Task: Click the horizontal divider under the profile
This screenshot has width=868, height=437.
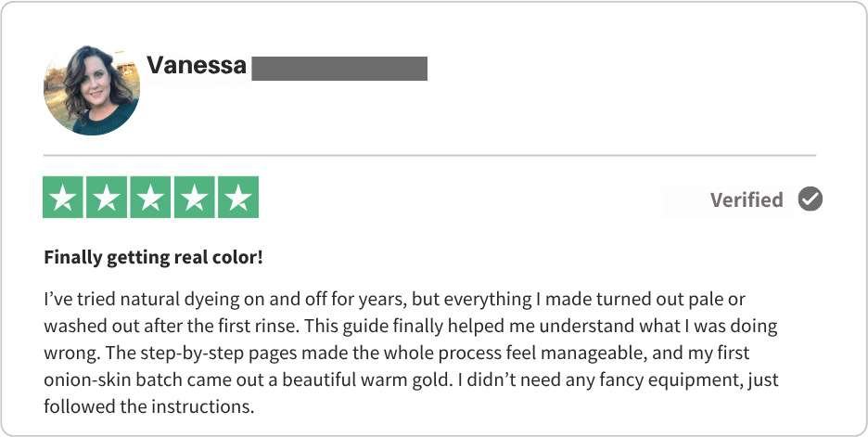Action: (x=429, y=155)
